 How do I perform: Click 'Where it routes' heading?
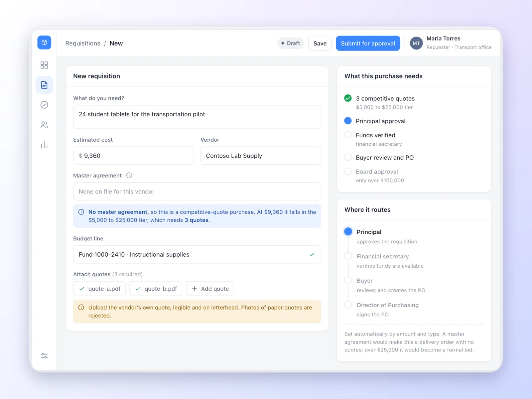coord(367,210)
